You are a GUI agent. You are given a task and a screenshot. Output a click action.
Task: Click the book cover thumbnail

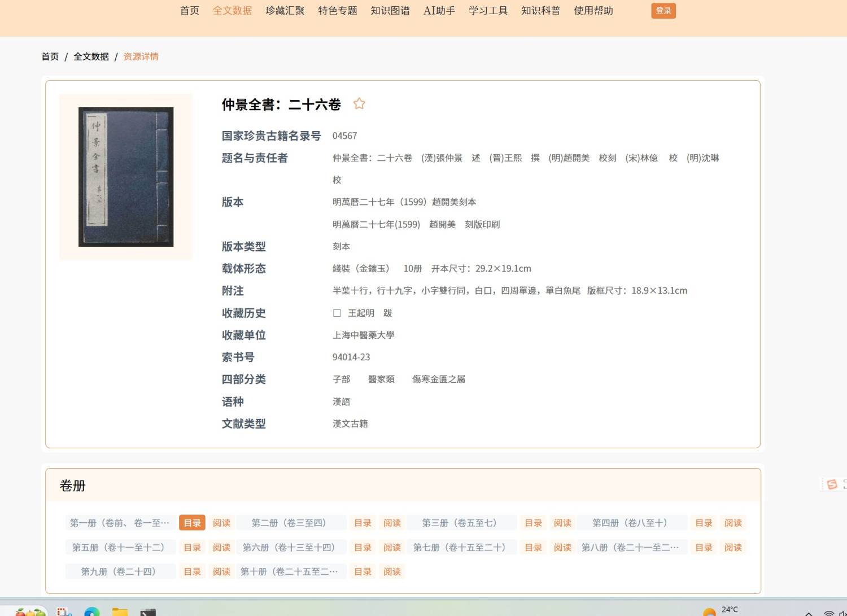click(125, 176)
